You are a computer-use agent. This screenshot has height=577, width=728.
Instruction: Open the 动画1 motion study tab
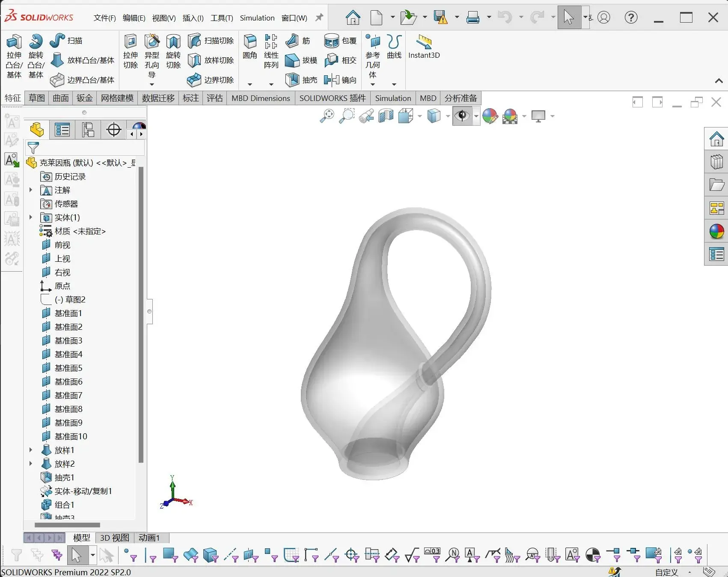pyautogui.click(x=149, y=538)
